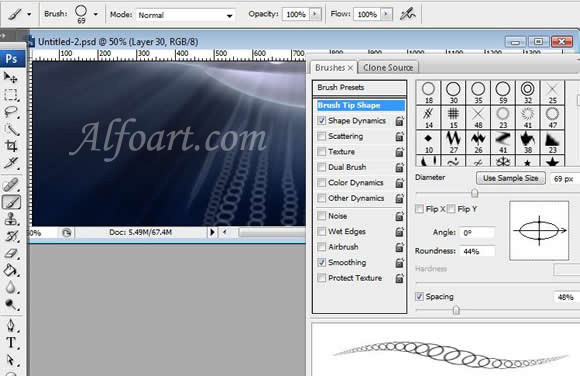Close the Brushes tab with X
The width and height of the screenshot is (580, 376).
(x=350, y=68)
